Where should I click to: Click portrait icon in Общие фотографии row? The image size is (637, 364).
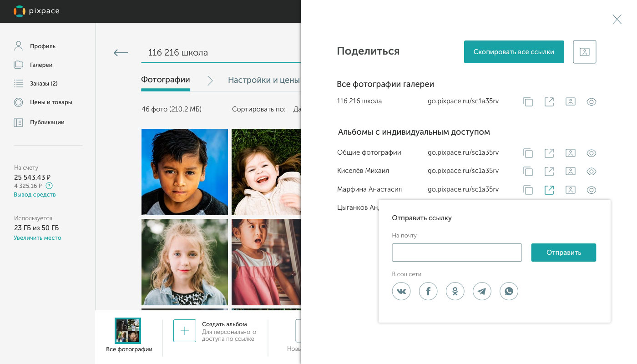(570, 153)
